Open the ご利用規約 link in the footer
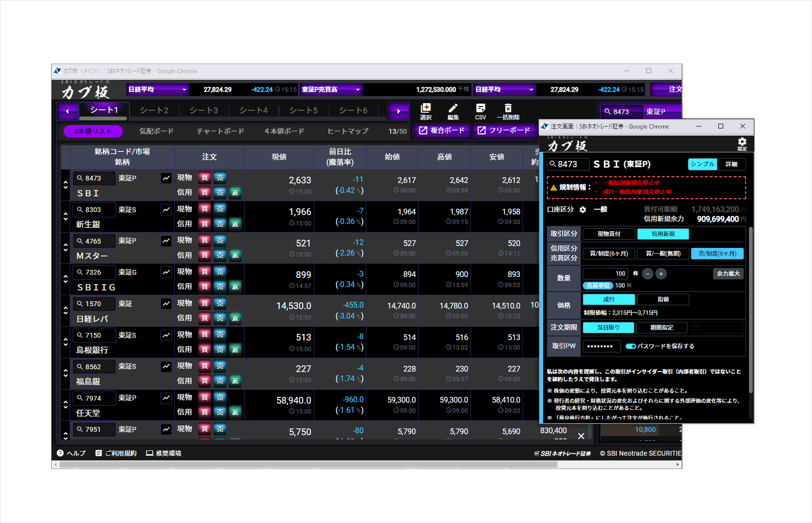 tap(116, 453)
